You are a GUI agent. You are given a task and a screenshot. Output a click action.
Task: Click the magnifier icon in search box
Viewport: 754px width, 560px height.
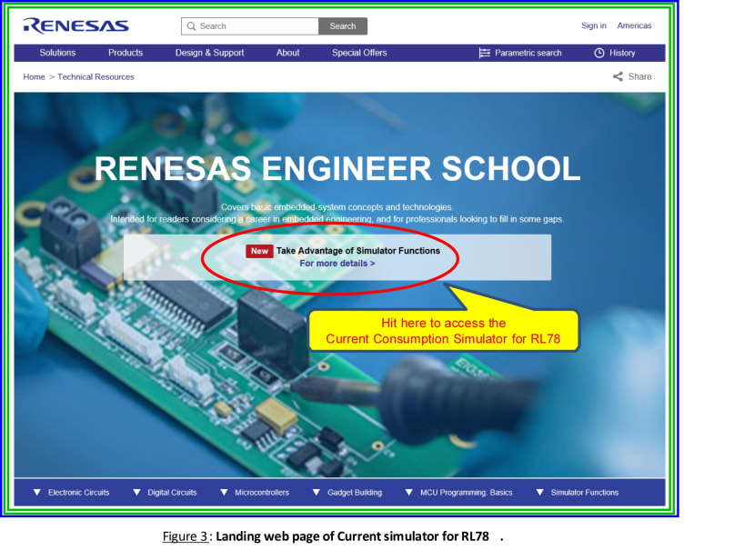pyautogui.click(x=191, y=26)
